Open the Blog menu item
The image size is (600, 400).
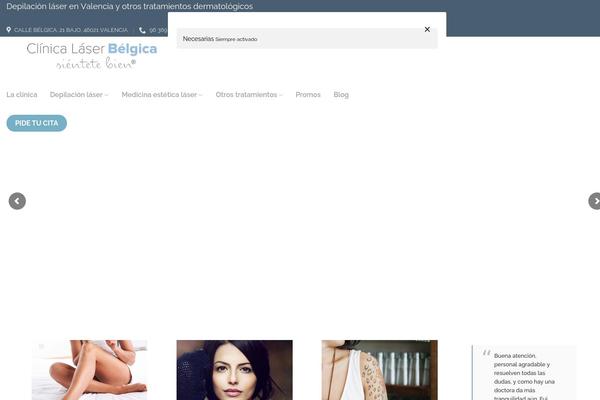pos(341,95)
